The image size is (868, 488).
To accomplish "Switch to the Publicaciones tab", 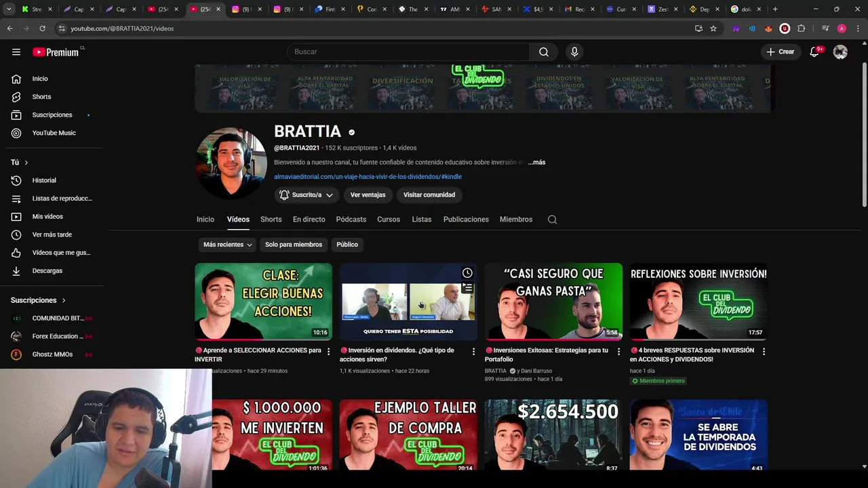I will click(466, 220).
